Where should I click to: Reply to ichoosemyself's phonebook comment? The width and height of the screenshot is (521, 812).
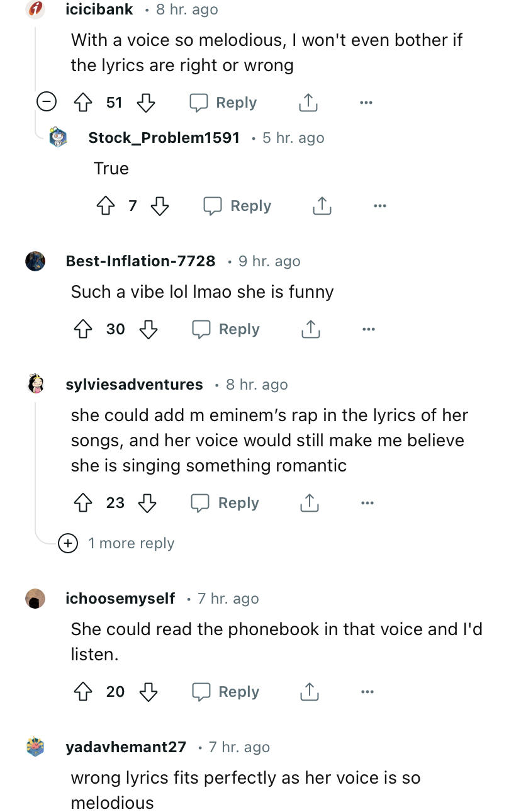click(225, 692)
